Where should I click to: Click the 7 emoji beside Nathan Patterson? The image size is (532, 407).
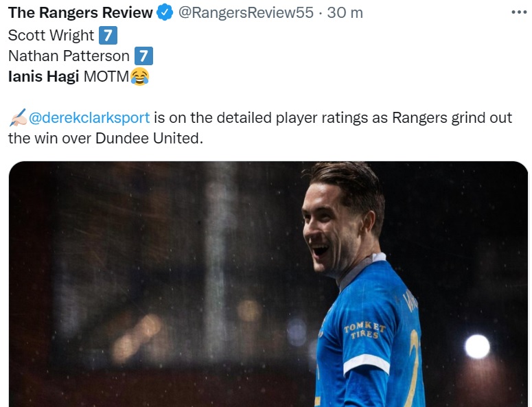coord(143,56)
